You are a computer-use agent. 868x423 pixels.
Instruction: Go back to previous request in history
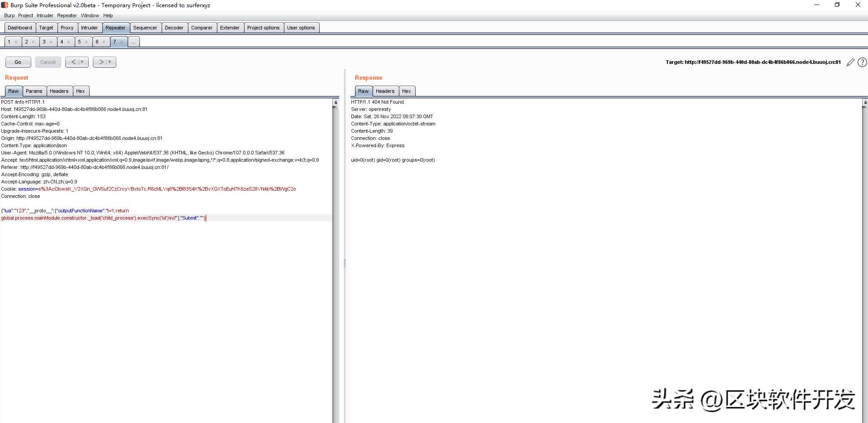[73, 62]
